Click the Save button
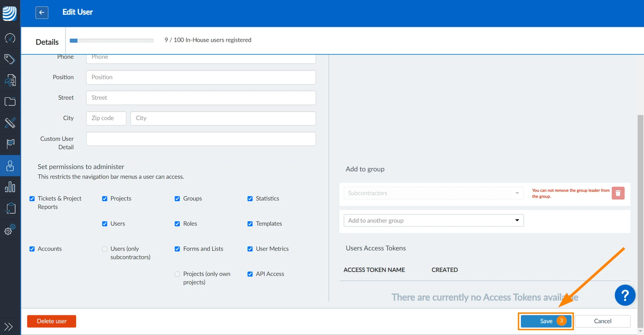The image size is (644, 335). click(x=546, y=321)
